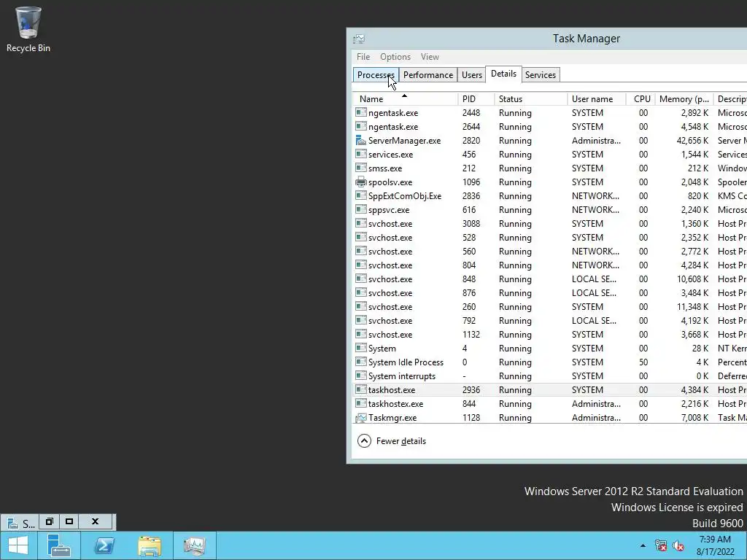This screenshot has height=560, width=747.
Task: Select the svchost.exe row with PID 3088
Action: (550, 223)
